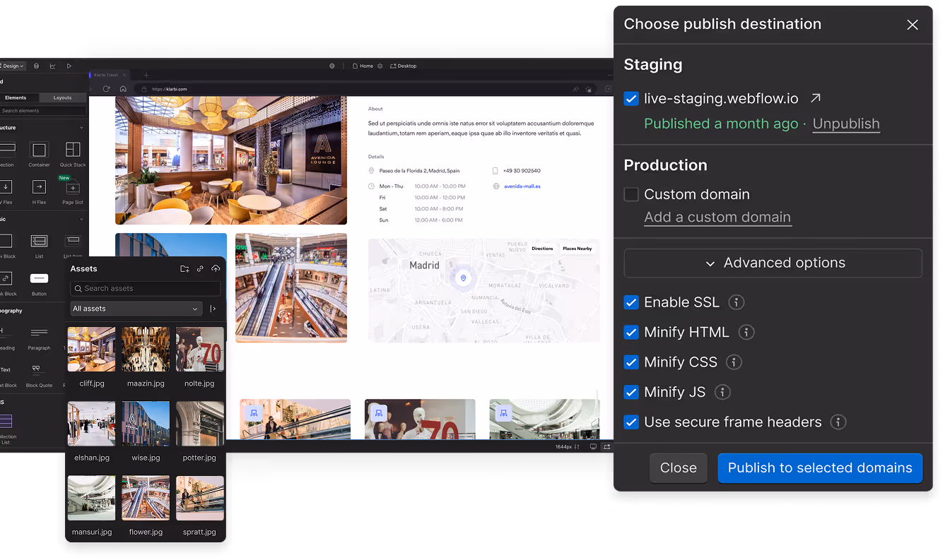The width and height of the screenshot is (945, 560).
Task: Click Unpublish link
Action: point(846,124)
